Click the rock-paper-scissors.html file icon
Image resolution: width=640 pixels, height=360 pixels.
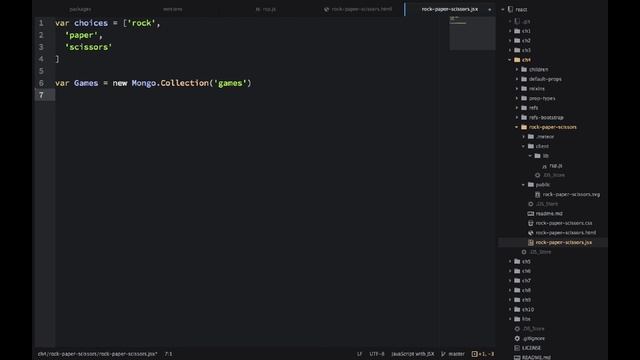(531, 233)
